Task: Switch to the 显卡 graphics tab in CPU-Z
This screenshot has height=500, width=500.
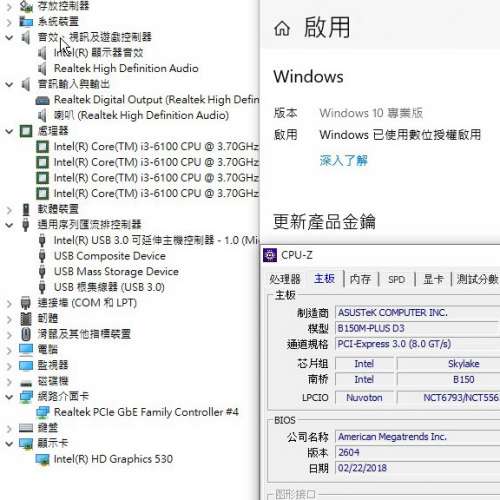Action: [x=433, y=279]
